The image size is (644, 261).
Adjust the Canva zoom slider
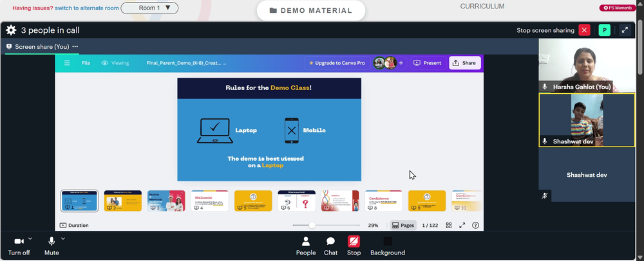[x=312, y=226]
